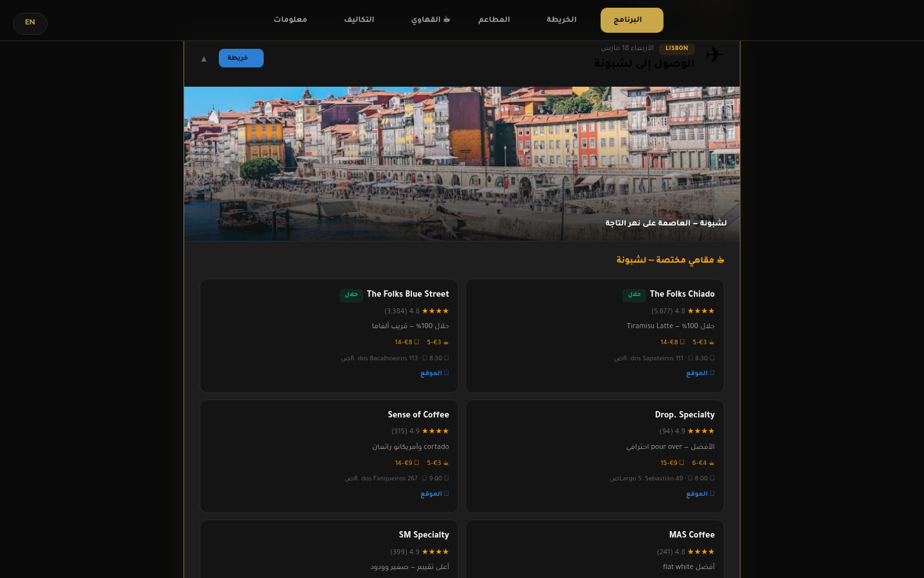Click the date الأربعاء 18 مارس
Image resolution: width=924 pixels, height=578 pixels.
coord(628,48)
